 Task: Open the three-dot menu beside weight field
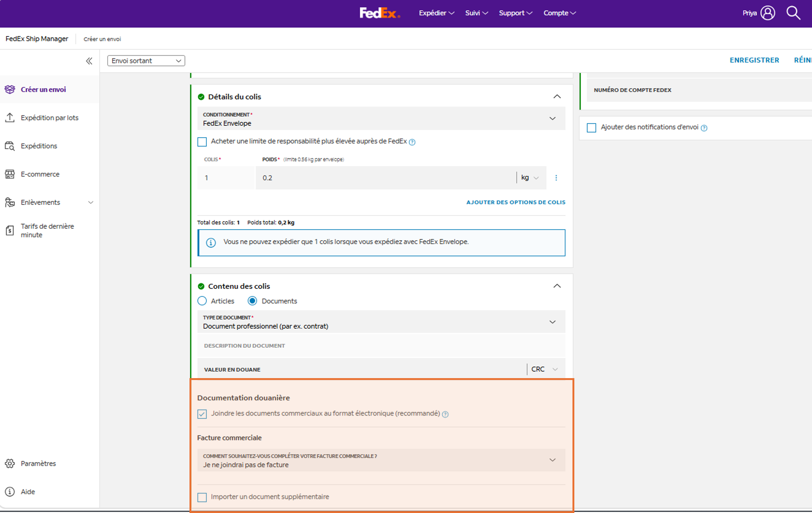(x=556, y=178)
